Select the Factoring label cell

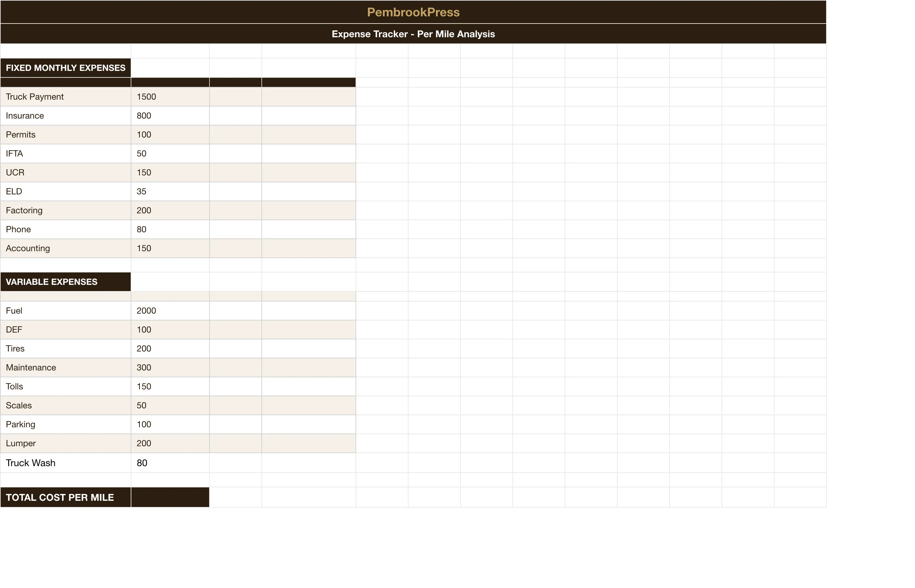click(66, 210)
